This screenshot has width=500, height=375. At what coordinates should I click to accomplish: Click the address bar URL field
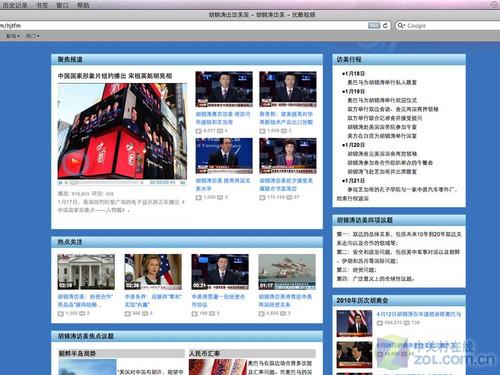pyautogui.click(x=183, y=26)
